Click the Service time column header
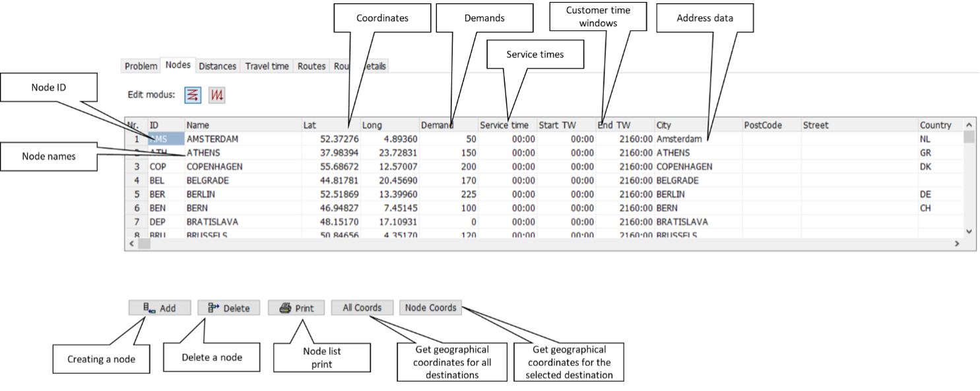Image resolution: width=980 pixels, height=391 pixels. (x=504, y=125)
